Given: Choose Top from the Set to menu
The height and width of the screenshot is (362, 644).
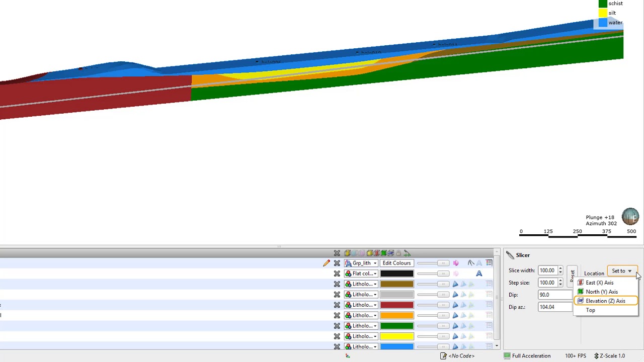Looking at the screenshot, I should pyautogui.click(x=606, y=310).
